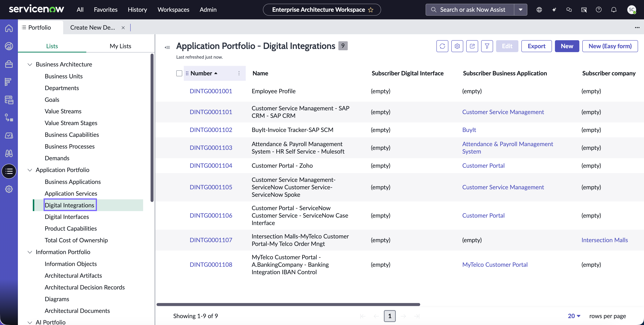644x325 pixels.
Task: Select Business Capabilities in the tree
Action: tap(72, 135)
